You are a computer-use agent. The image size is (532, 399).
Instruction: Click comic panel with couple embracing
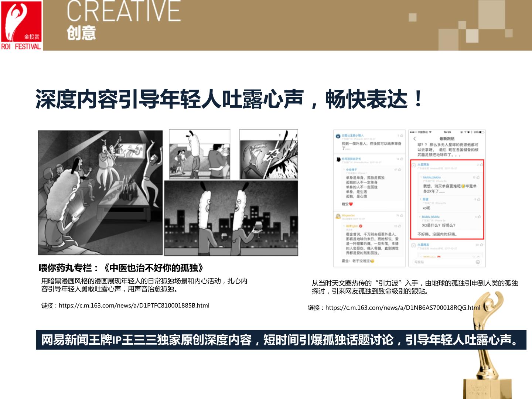(199, 154)
